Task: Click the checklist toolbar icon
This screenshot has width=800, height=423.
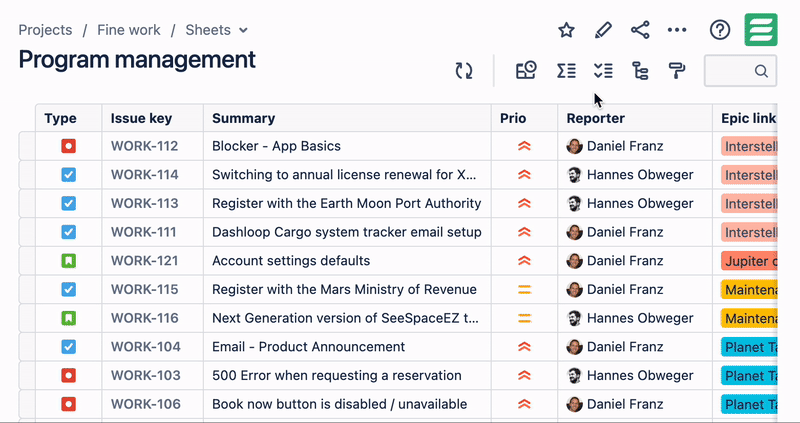Action: click(603, 71)
